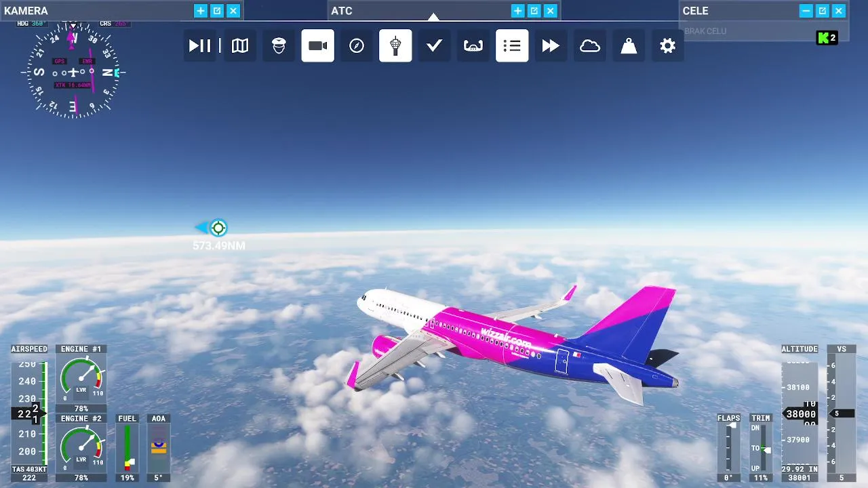
Task: Click the 29.92 IN barometer readout
Action: [800, 469]
